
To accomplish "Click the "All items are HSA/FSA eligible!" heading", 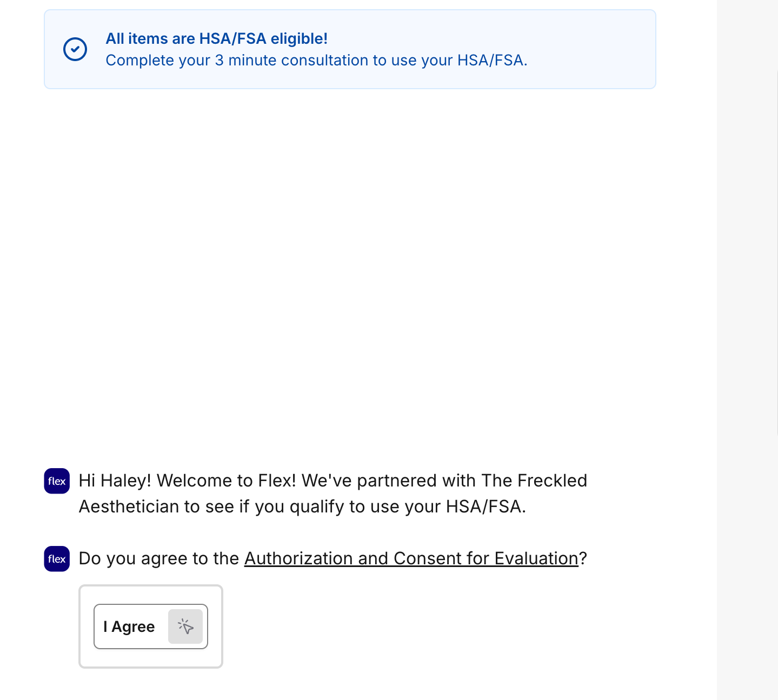I will (216, 39).
